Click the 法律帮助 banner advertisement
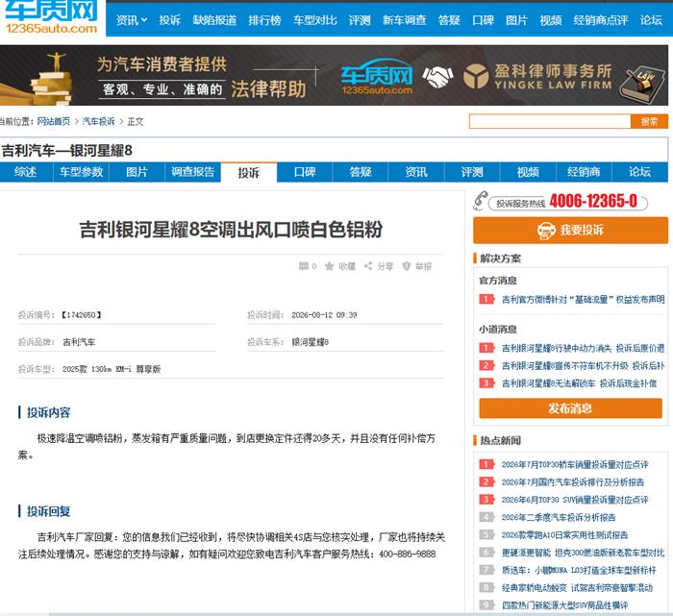The image size is (673, 616). click(334, 75)
